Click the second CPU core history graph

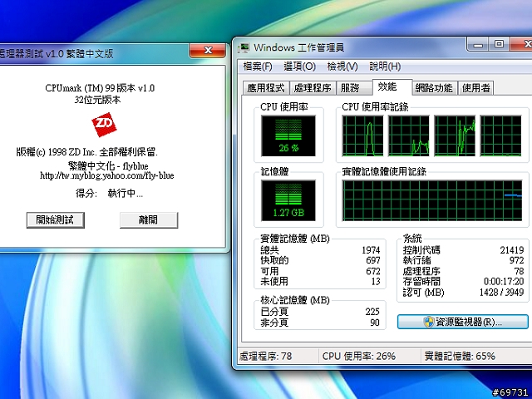(x=408, y=135)
